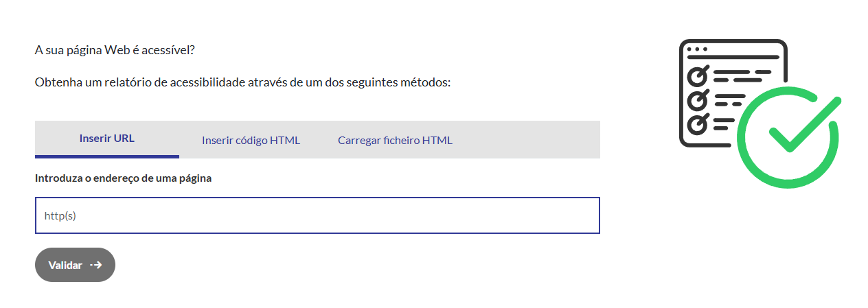868x308 pixels.
Task: Click the second checklist bullet in the illustration
Action: click(x=697, y=99)
